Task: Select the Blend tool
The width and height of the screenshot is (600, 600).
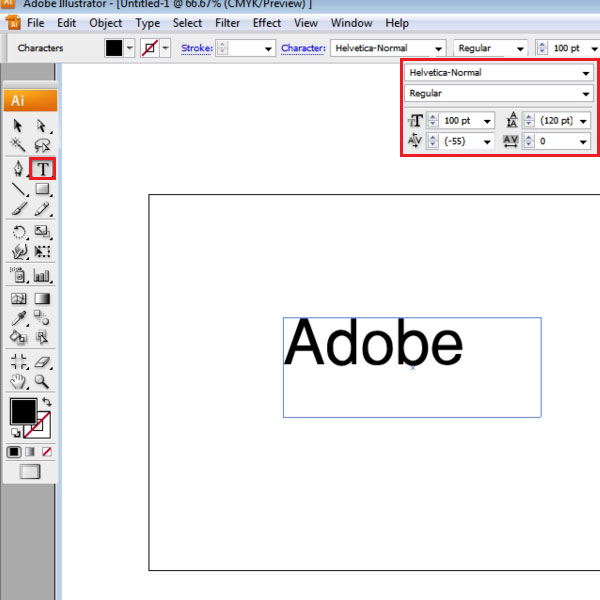Action: tap(41, 317)
